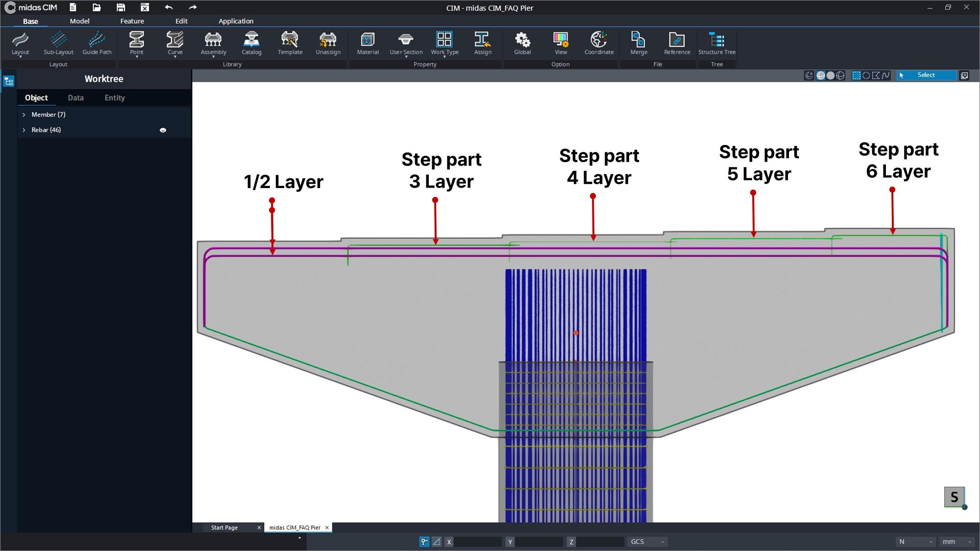980x551 pixels.
Task: Toggle shaded-with-edges display mode
Action: pos(821,75)
